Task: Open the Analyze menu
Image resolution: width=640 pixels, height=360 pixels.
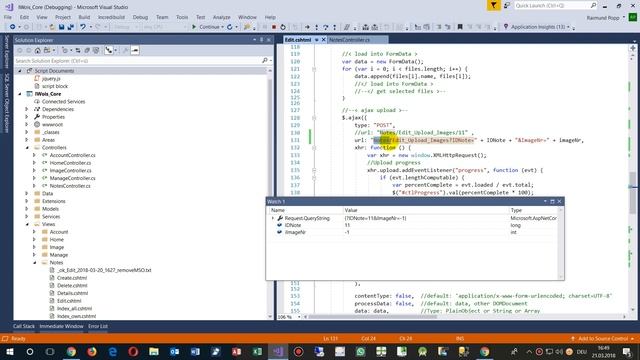Action: (222, 17)
